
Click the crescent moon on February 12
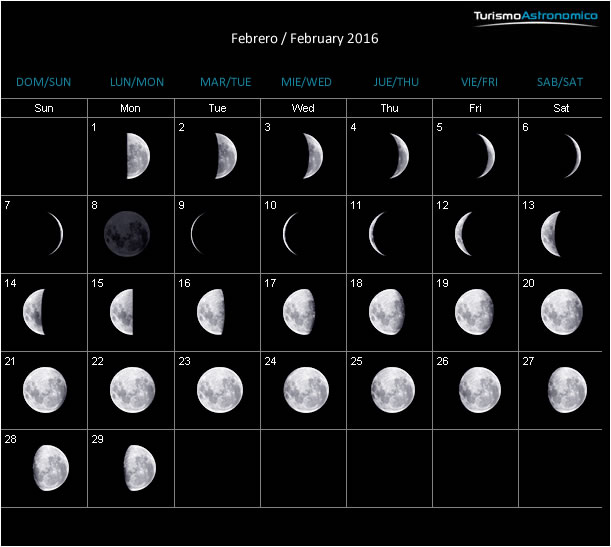464,234
